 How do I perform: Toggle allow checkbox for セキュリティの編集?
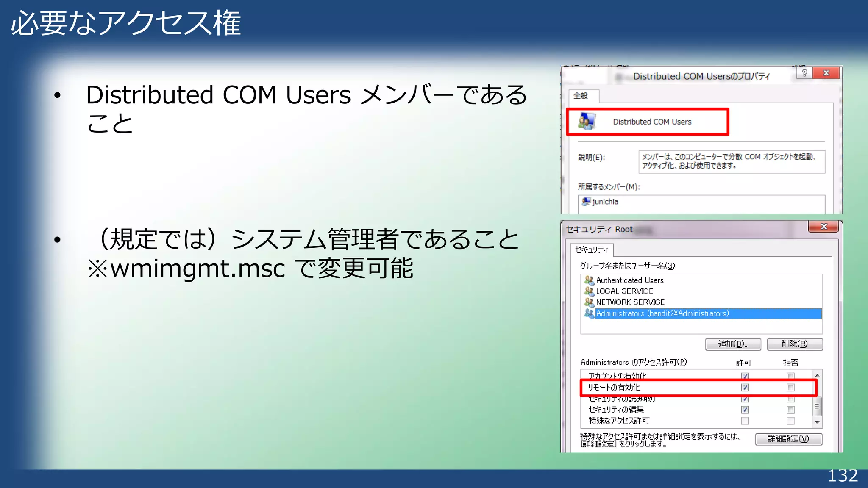pos(745,410)
